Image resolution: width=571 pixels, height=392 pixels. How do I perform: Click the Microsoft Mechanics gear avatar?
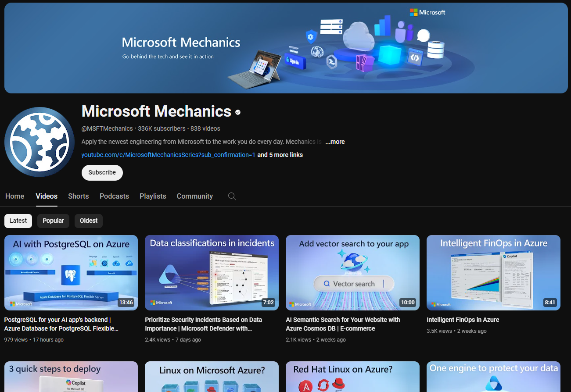pos(40,142)
